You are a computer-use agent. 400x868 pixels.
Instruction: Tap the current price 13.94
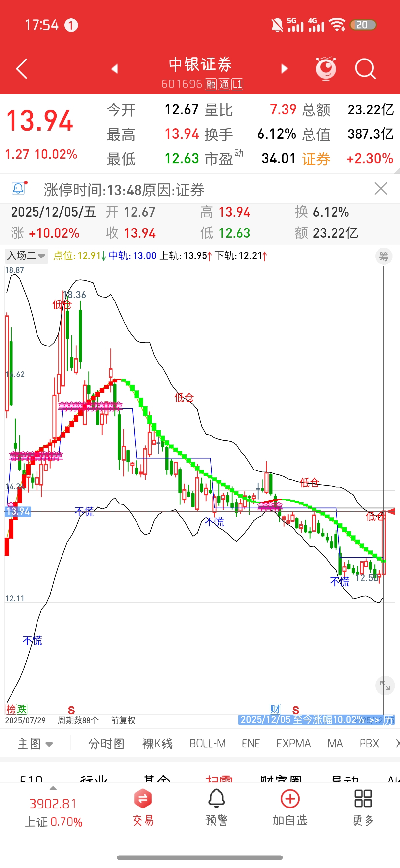[39, 121]
